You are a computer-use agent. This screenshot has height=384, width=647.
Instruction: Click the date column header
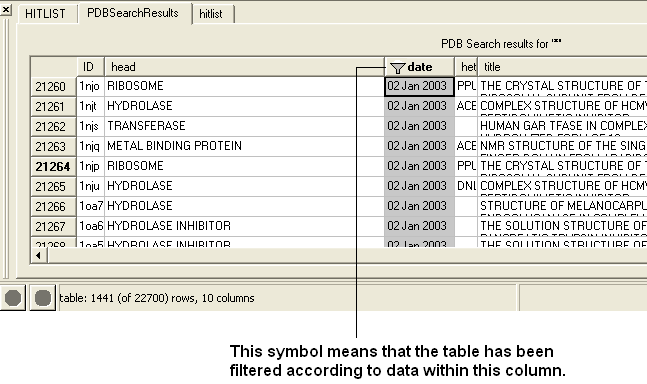420,67
